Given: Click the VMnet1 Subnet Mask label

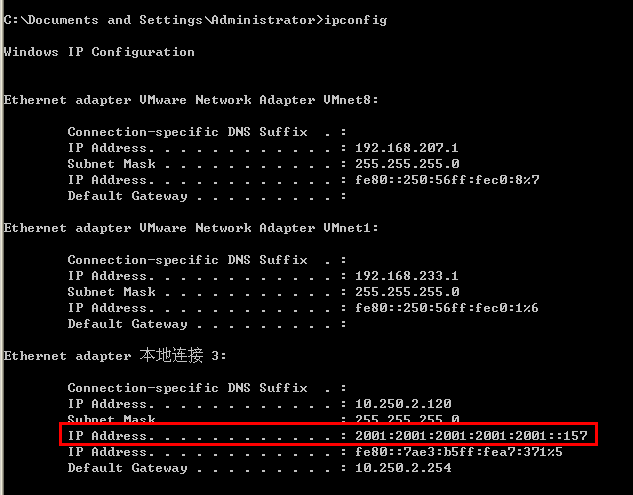Looking at the screenshot, I should click(x=111, y=292).
